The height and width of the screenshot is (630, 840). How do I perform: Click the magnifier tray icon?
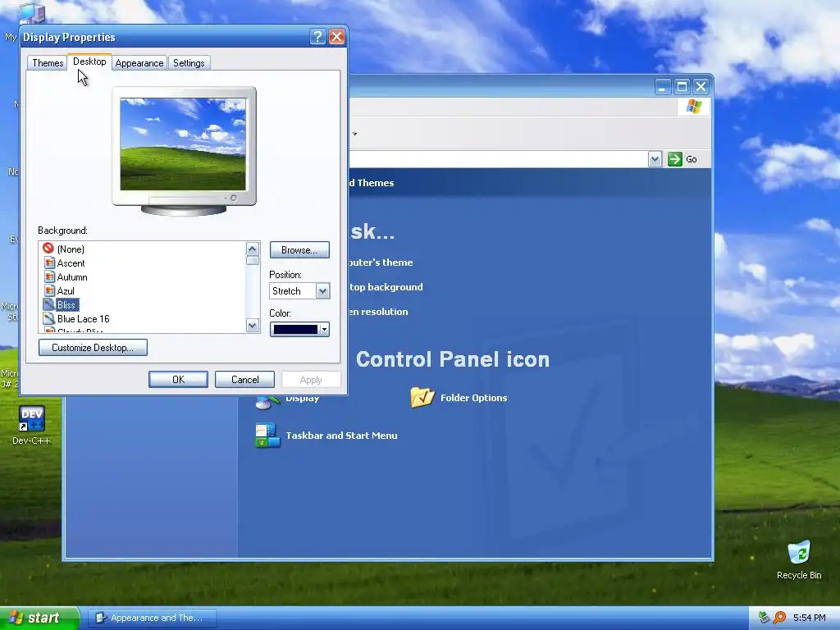779,618
